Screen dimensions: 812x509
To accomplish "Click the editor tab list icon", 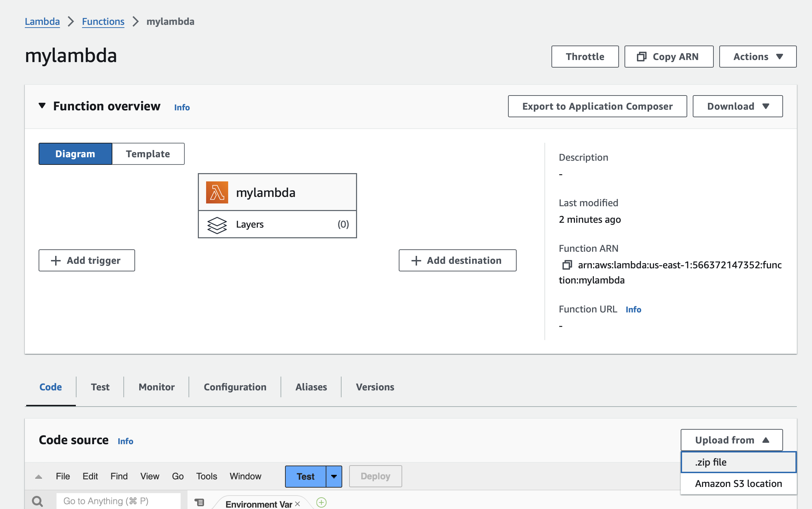I will click(x=199, y=502).
